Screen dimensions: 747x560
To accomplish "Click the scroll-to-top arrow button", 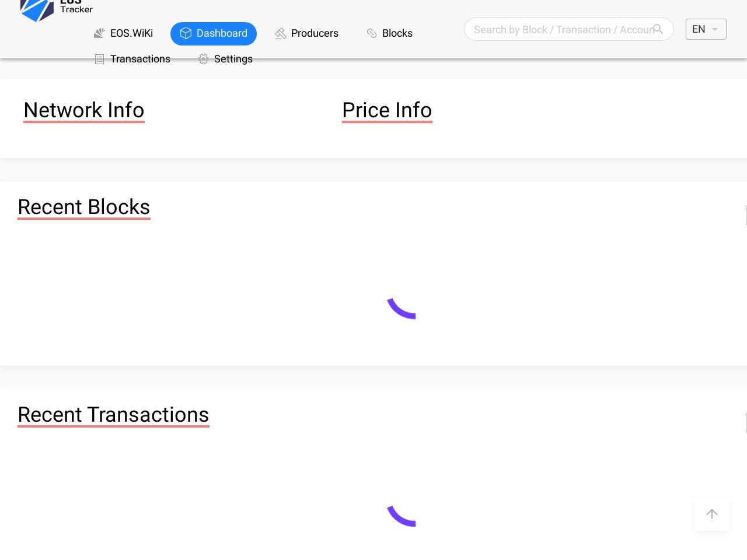I will 711,514.
